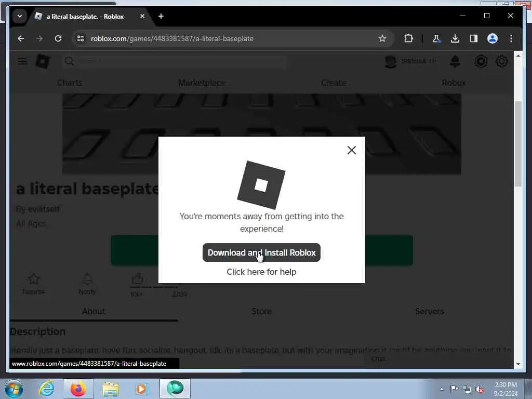This screenshot has height=399, width=532.
Task: Open Windows Start menu
Action: pyautogui.click(x=14, y=389)
